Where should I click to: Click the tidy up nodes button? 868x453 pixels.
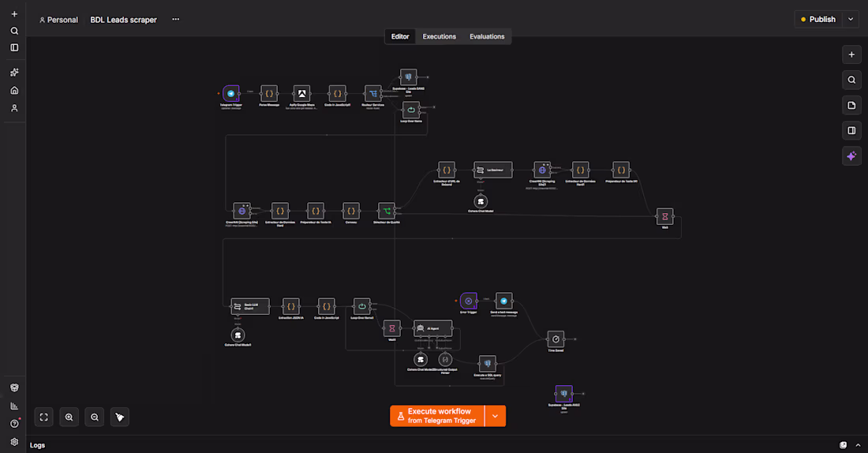coord(120,417)
